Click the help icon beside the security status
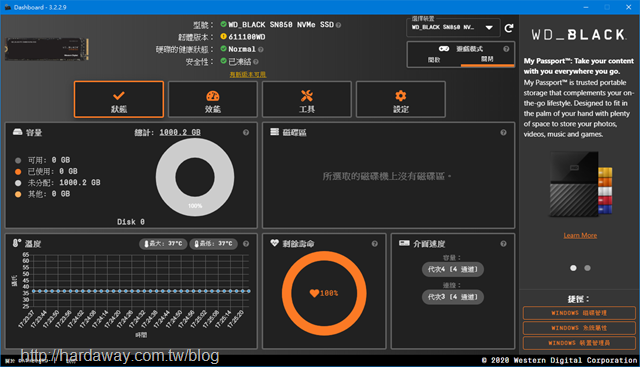 point(256,62)
